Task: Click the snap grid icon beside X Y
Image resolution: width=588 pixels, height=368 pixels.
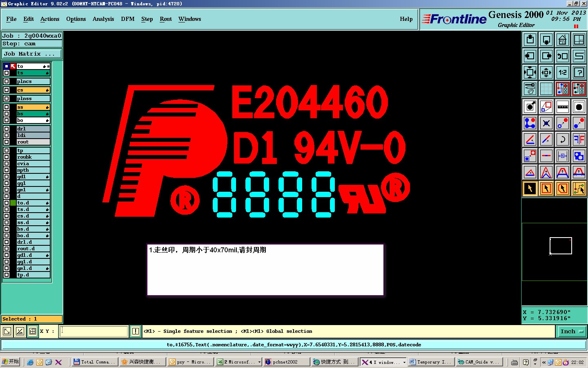Action: (33, 331)
